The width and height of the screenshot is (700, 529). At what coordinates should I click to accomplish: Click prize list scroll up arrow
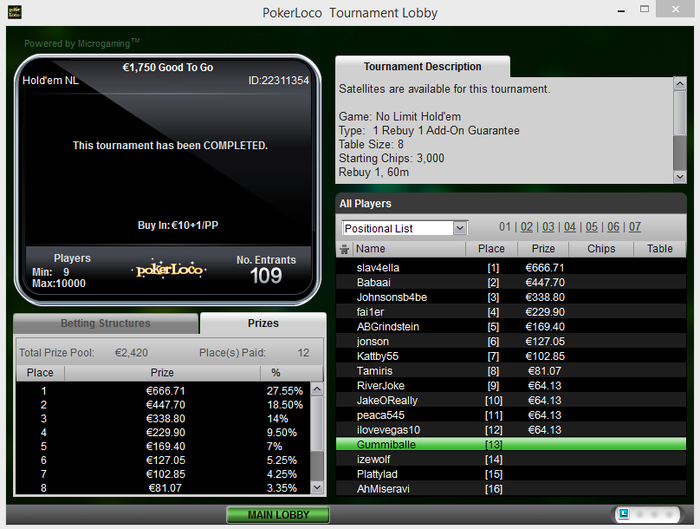tap(317, 389)
